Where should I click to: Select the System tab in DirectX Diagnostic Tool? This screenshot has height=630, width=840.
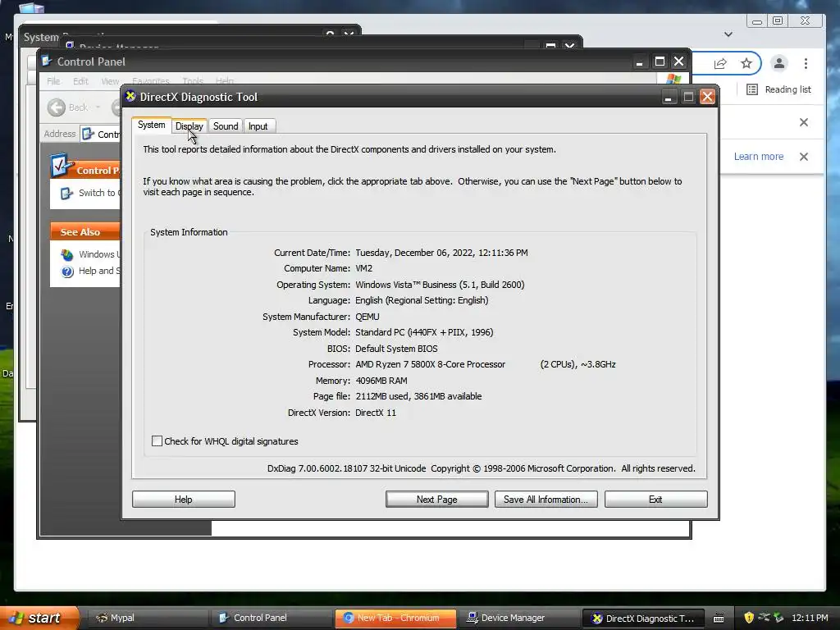(152, 125)
